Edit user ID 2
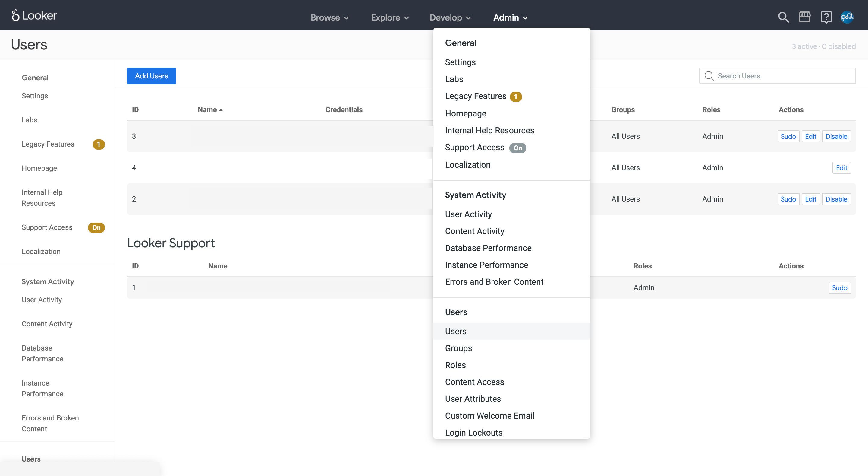The image size is (868, 476). (810, 199)
